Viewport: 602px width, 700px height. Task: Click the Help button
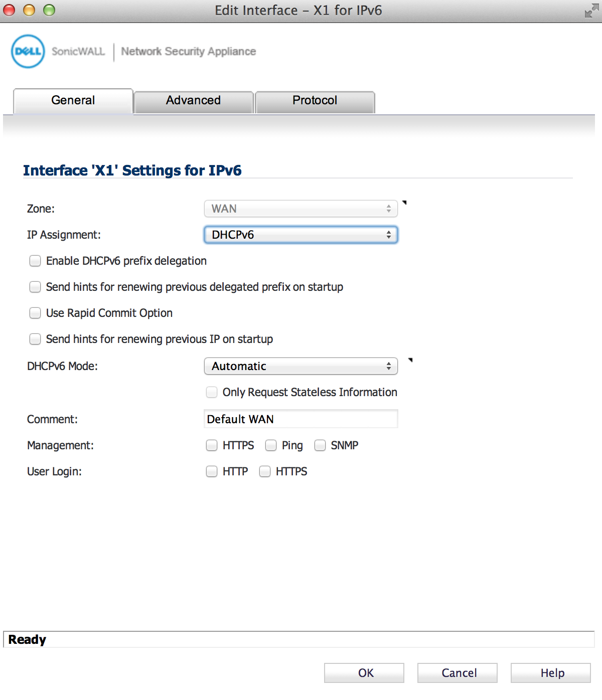click(551, 673)
